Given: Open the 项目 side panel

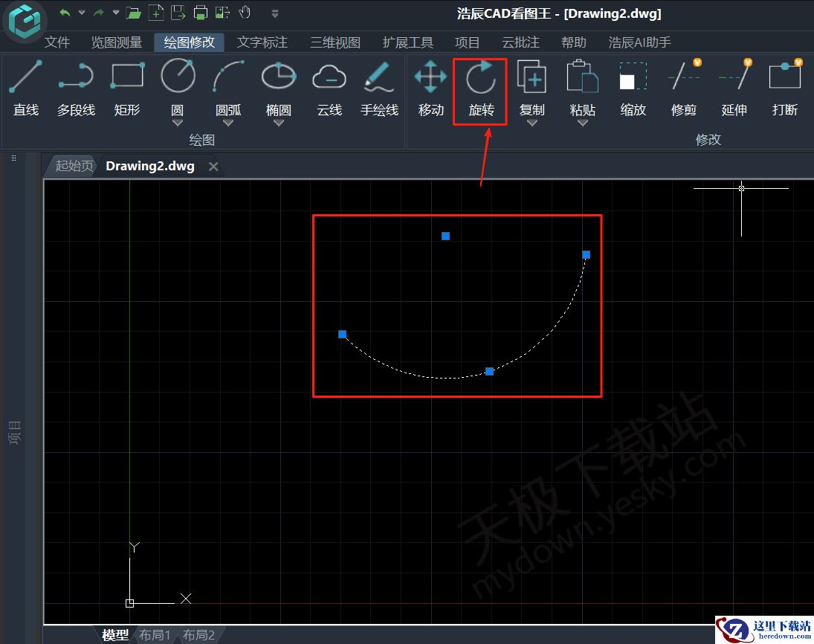Looking at the screenshot, I should point(15,432).
